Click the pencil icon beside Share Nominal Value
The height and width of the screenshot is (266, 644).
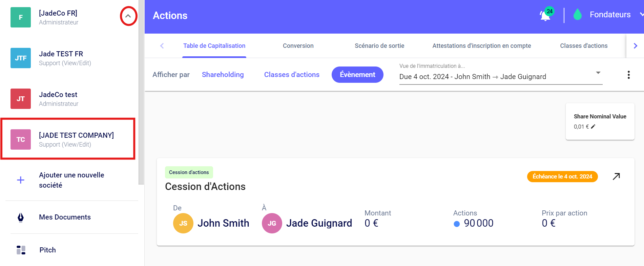click(x=593, y=127)
